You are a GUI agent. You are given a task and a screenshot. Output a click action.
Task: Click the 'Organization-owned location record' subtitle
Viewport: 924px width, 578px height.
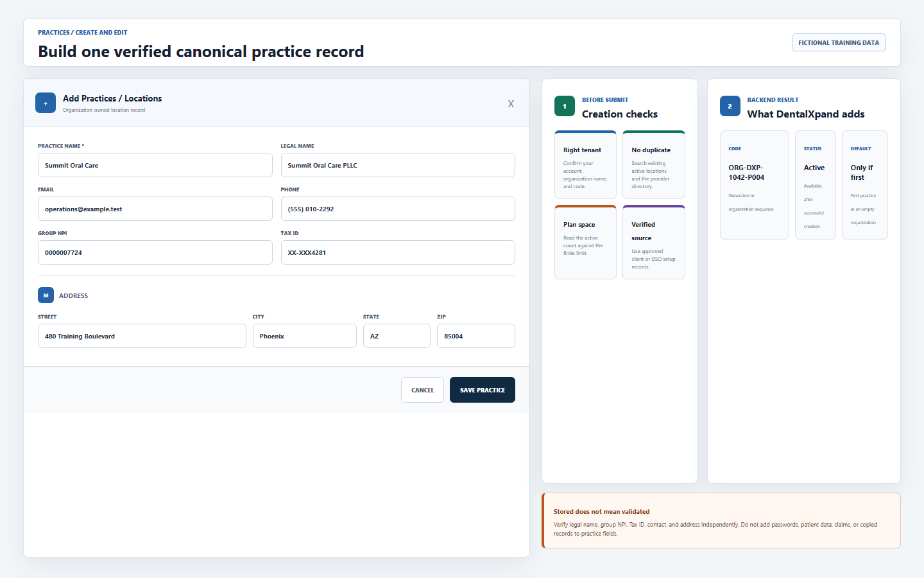104,110
